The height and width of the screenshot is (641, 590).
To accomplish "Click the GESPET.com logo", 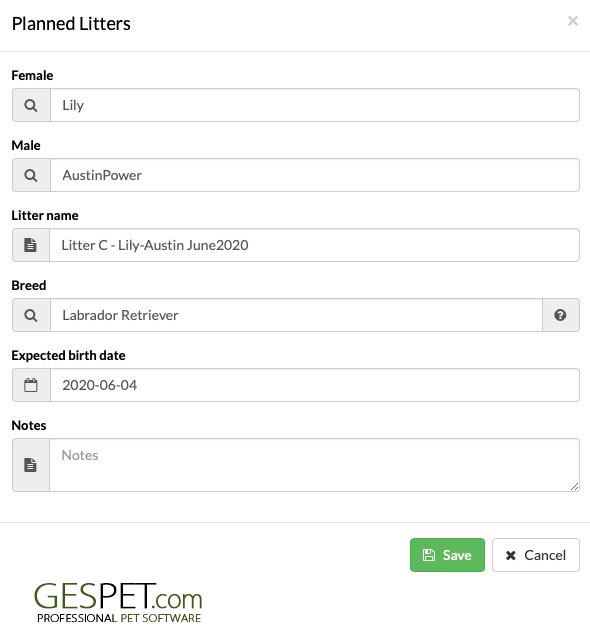I will pyautogui.click(x=118, y=603).
